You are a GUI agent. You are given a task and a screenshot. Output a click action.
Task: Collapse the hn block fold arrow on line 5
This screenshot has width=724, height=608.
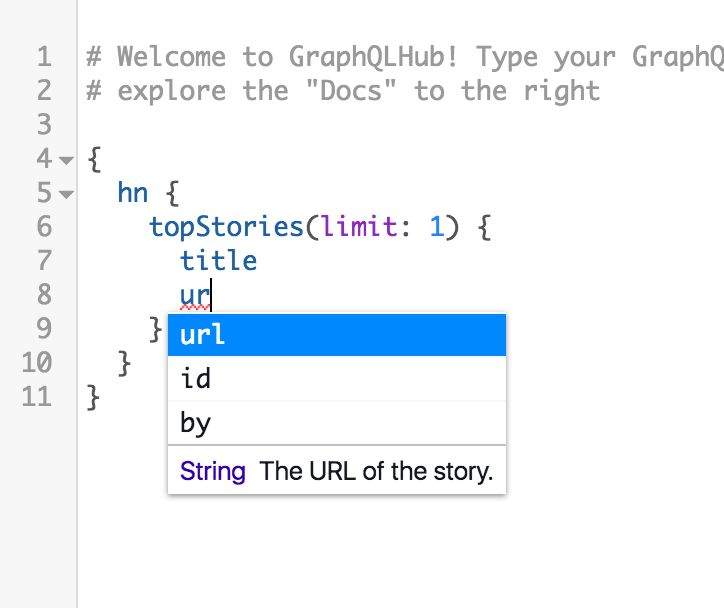click(x=66, y=194)
